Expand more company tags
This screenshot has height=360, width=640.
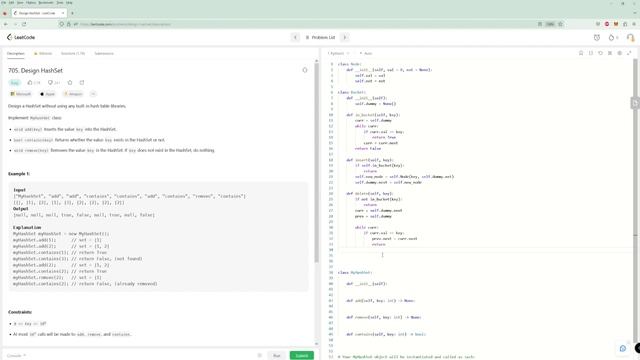[93, 94]
